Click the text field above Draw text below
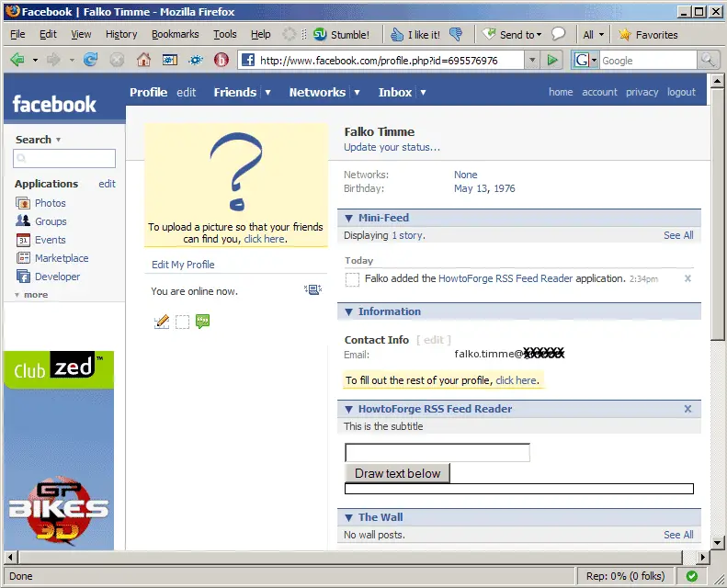Image resolution: width=727 pixels, height=588 pixels. point(437,453)
